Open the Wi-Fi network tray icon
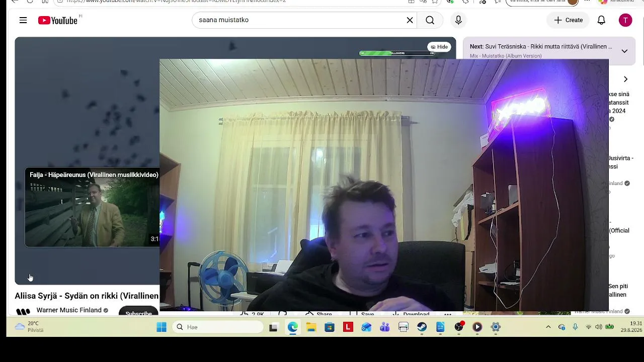 [x=588, y=327]
